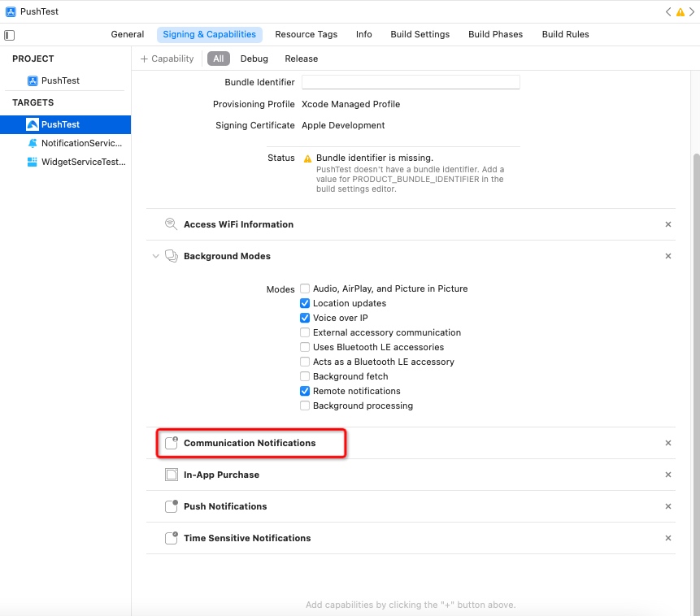Click 'Bundle identifier is missing.' status text
Screen dimensions: 700x616
coord(375,158)
